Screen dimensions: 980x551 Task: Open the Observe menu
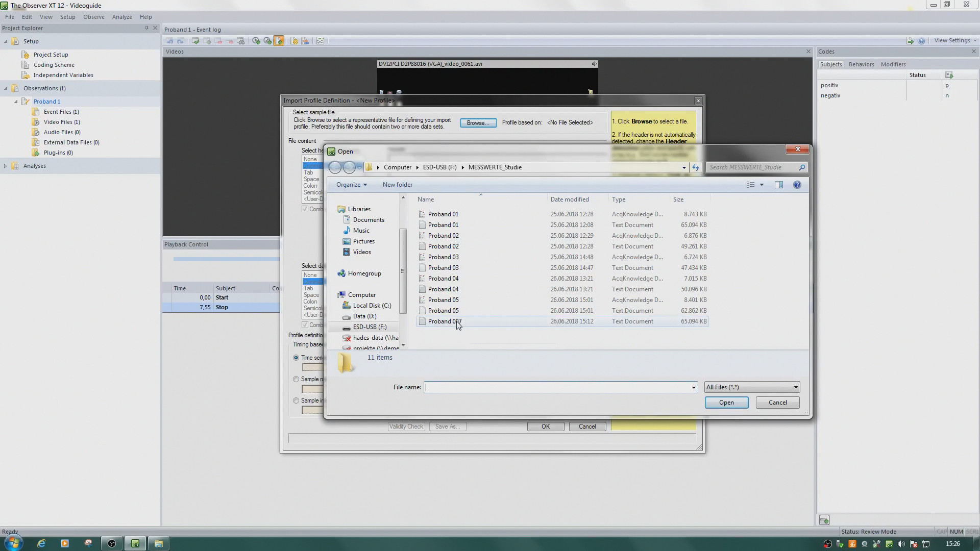pyautogui.click(x=94, y=17)
